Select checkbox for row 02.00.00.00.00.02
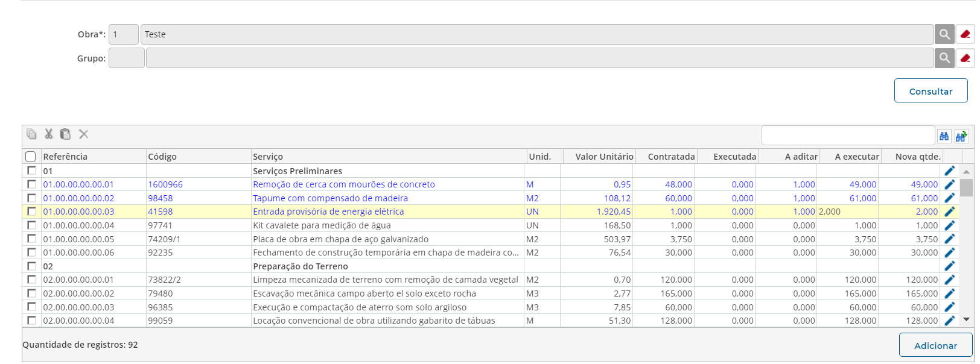980x364 pixels. (x=31, y=293)
